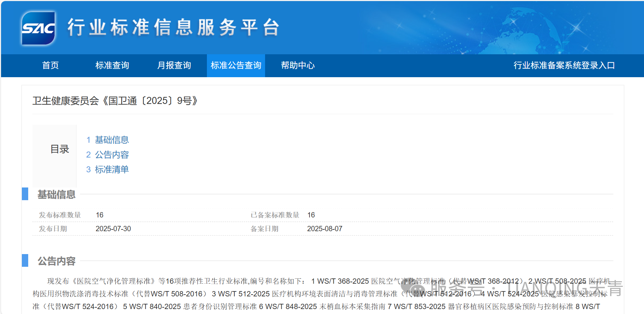Open the 帮助中心 menu item
The height and width of the screenshot is (314, 644).
298,66
